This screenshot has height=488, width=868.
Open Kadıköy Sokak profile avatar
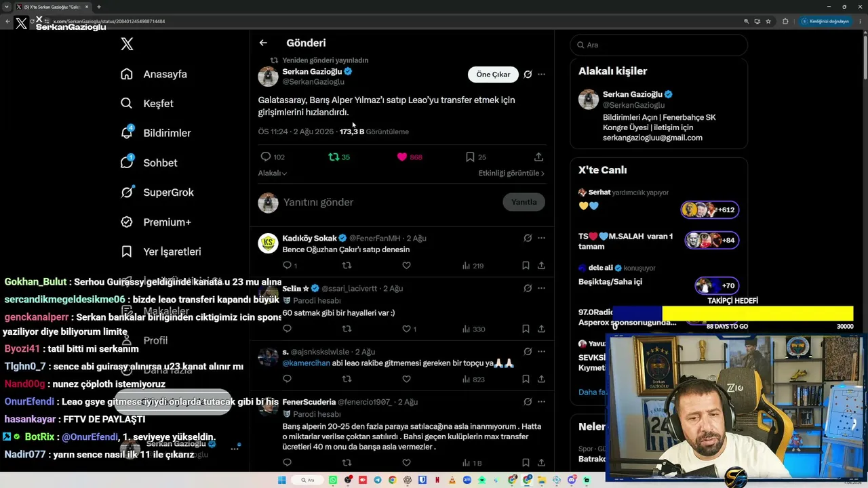268,243
